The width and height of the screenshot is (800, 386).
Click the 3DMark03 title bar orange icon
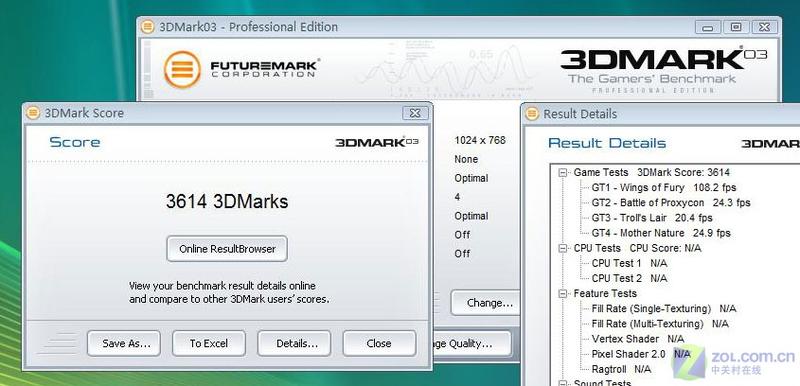[x=148, y=27]
